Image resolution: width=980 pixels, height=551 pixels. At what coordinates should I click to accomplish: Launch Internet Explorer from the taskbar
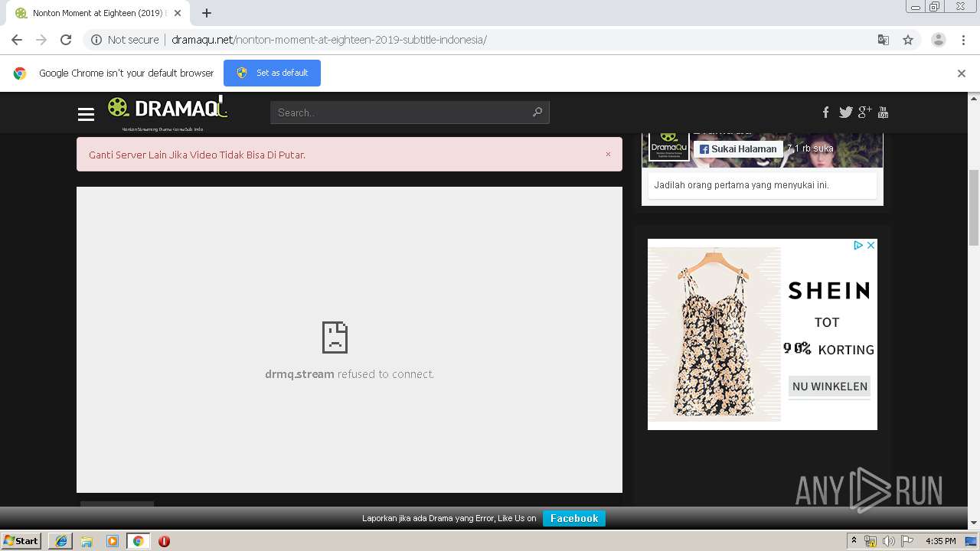60,541
